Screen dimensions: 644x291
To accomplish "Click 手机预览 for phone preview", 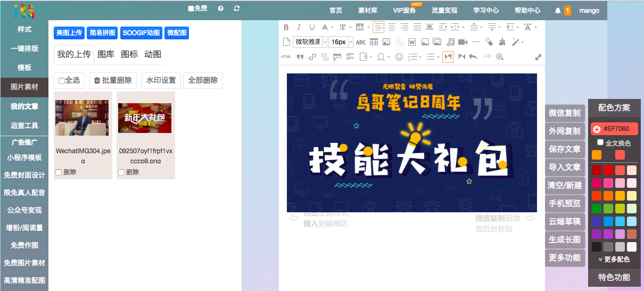I will [x=565, y=203].
